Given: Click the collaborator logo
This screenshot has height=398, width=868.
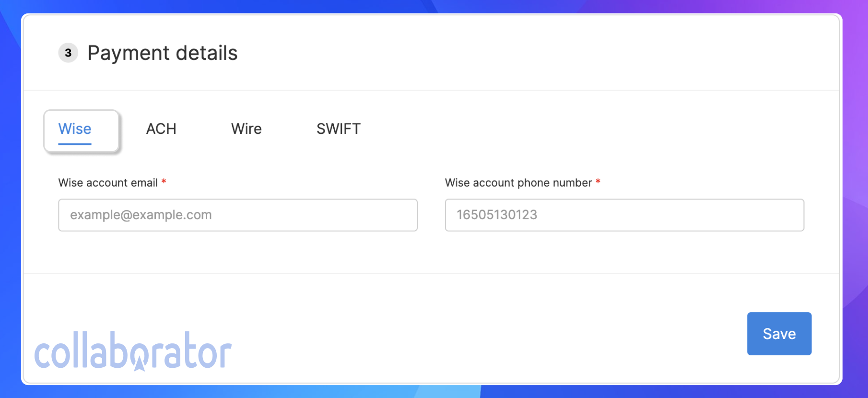Looking at the screenshot, I should tap(133, 351).
